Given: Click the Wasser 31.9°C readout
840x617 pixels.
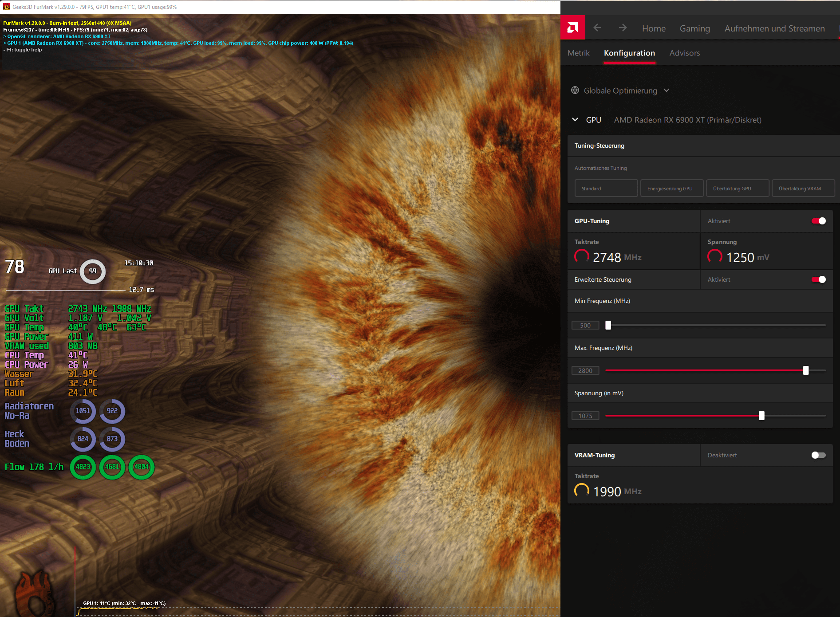Looking at the screenshot, I should (51, 374).
